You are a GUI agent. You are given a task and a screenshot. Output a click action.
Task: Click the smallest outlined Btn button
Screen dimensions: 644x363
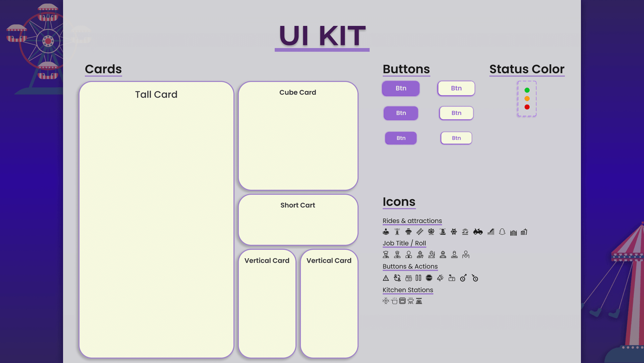(456, 138)
